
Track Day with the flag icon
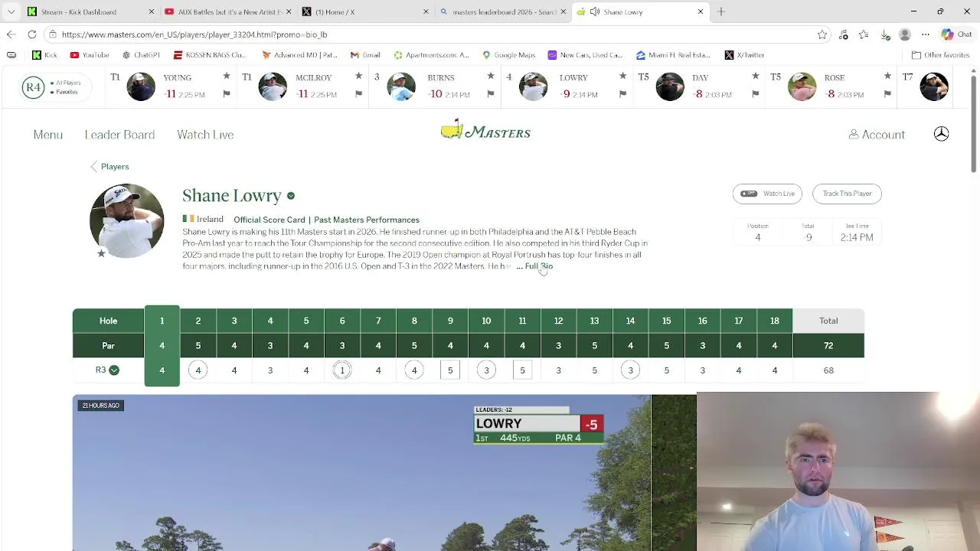tap(755, 94)
